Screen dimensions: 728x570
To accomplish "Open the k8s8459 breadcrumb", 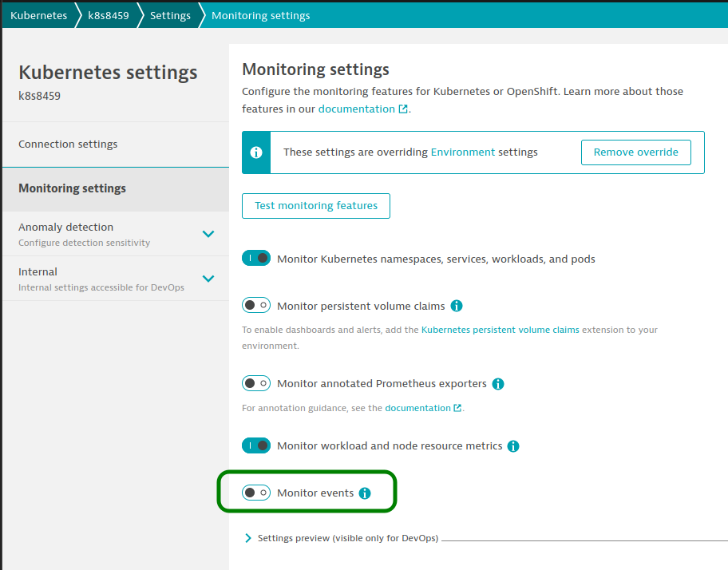I will pyautogui.click(x=109, y=15).
